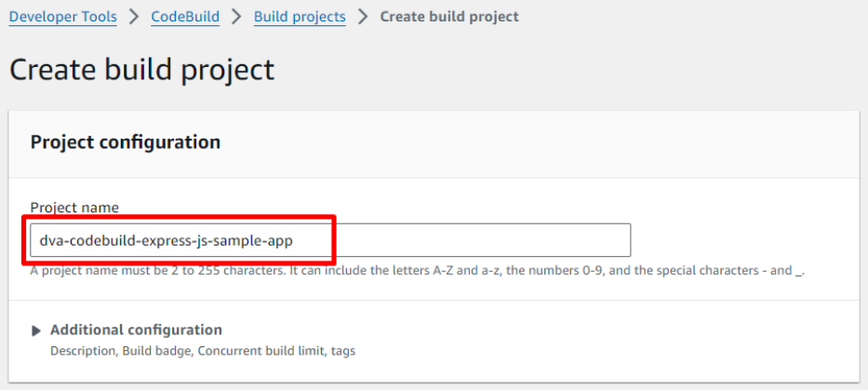Click the Project name field label

74,208
